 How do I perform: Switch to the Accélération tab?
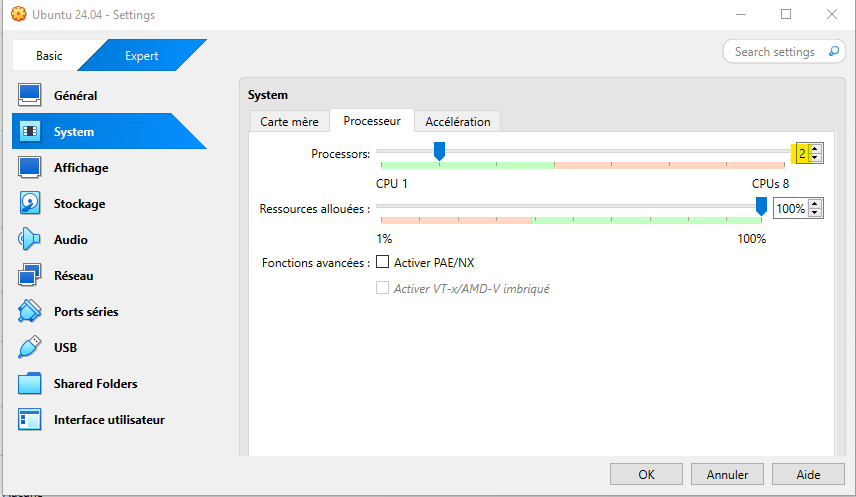(x=458, y=122)
